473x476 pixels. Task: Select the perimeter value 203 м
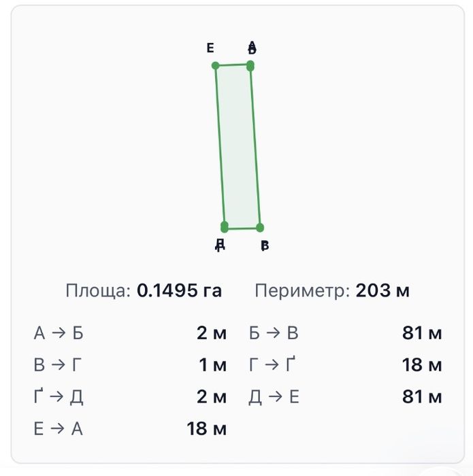382,290
